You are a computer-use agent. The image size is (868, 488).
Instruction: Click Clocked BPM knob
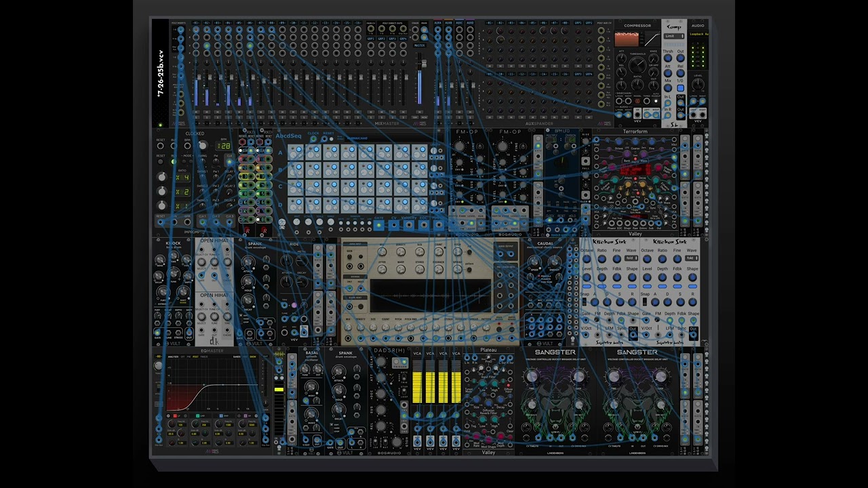click(202, 145)
